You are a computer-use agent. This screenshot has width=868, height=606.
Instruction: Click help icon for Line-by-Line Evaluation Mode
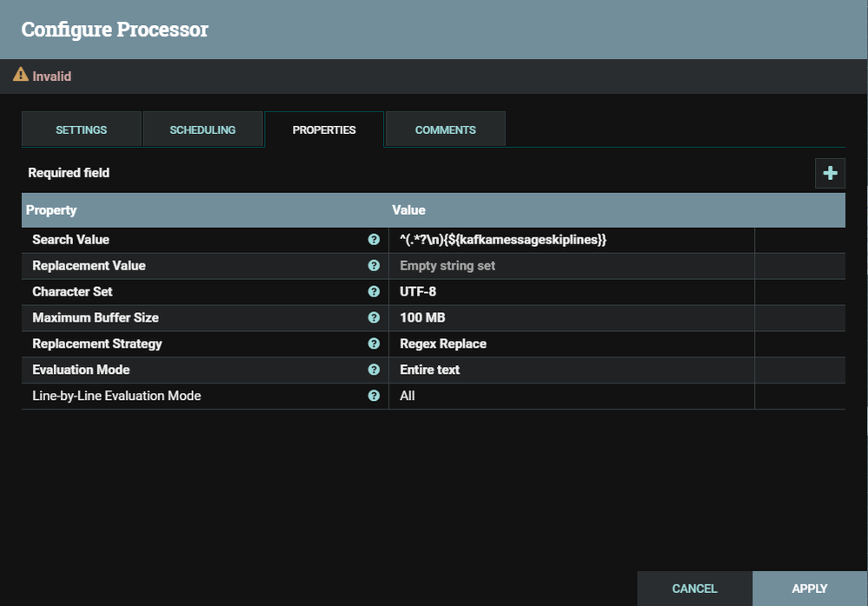pos(374,396)
